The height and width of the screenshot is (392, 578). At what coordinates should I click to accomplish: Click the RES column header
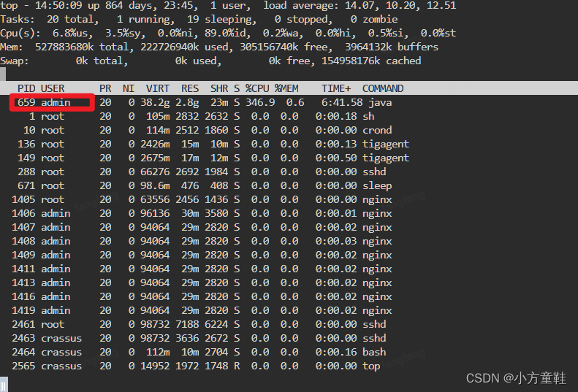[x=190, y=89]
